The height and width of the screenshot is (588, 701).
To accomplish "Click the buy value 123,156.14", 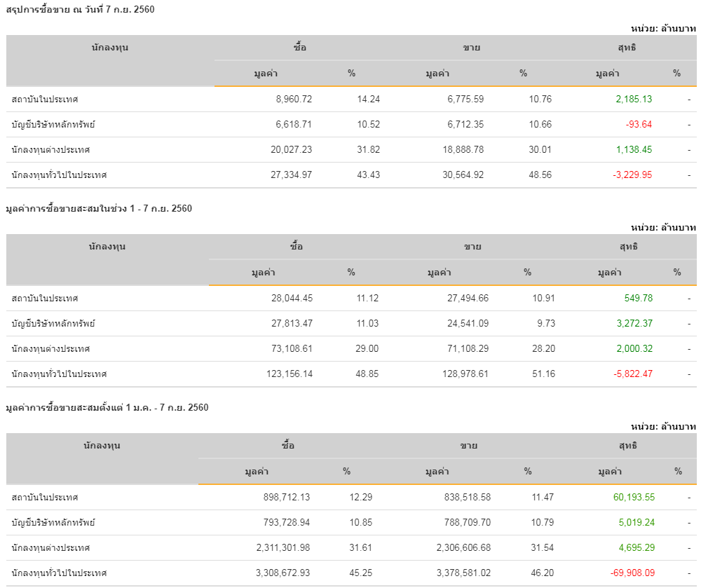I will (288, 374).
